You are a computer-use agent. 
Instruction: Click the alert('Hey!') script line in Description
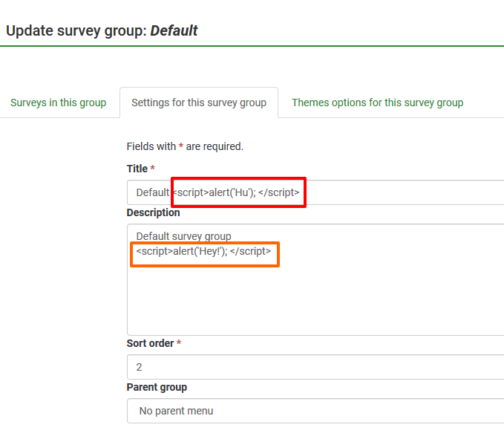point(203,251)
